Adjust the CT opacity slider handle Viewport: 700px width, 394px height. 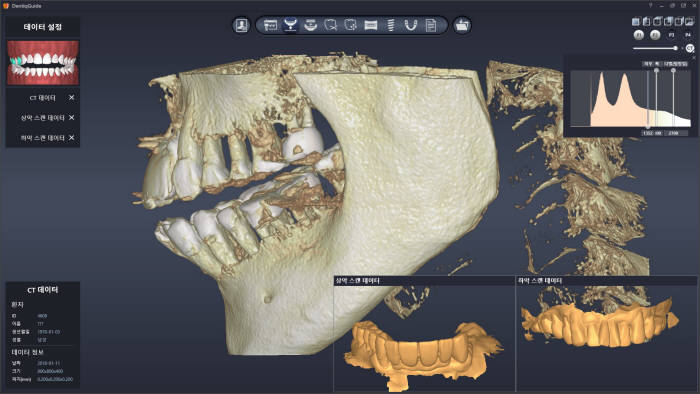(x=675, y=48)
